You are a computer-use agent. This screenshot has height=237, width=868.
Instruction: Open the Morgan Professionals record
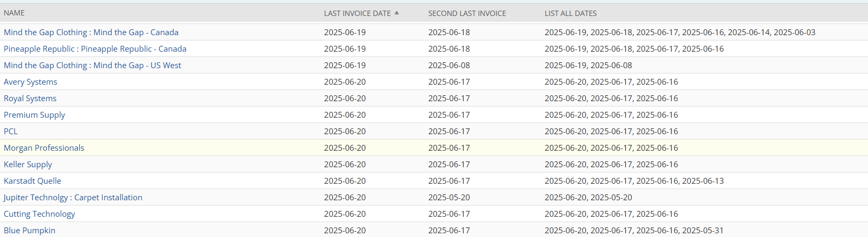tap(44, 148)
